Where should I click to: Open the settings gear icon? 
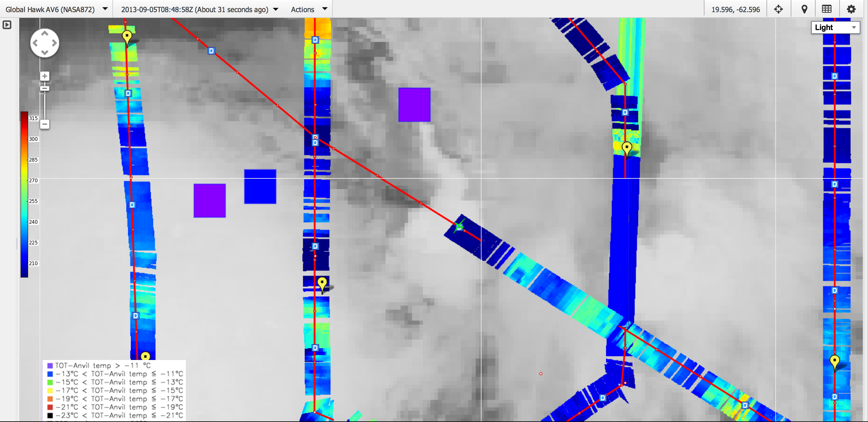851,9
